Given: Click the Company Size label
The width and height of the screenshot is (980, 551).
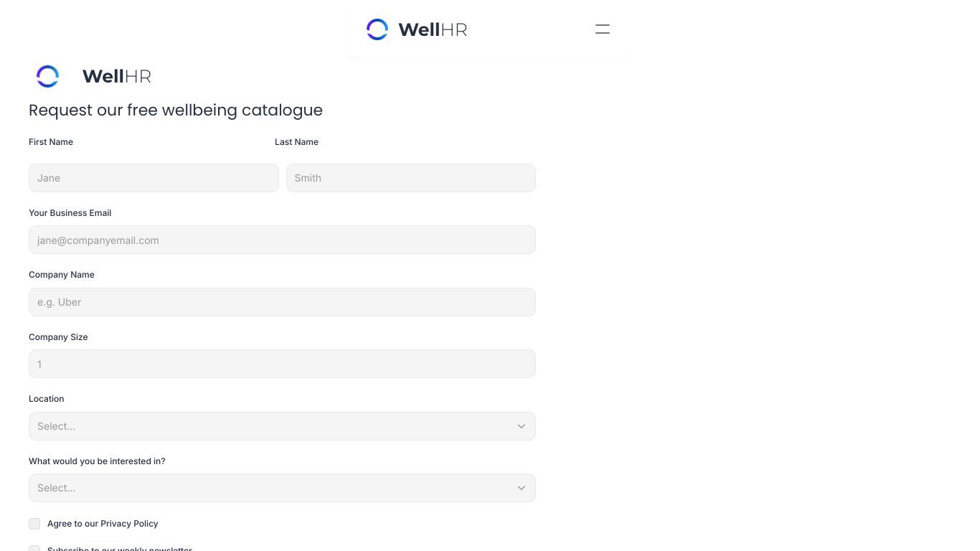Looking at the screenshot, I should (58, 337).
